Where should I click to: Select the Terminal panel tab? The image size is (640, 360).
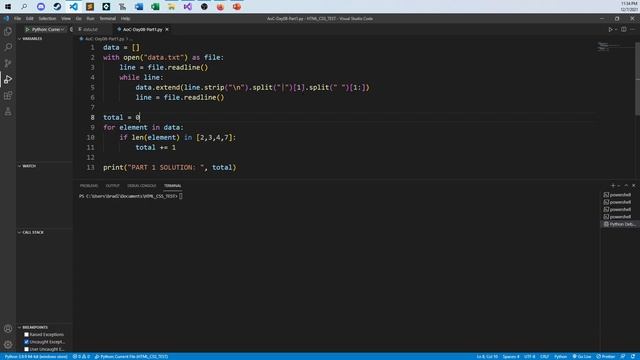pyautogui.click(x=173, y=186)
